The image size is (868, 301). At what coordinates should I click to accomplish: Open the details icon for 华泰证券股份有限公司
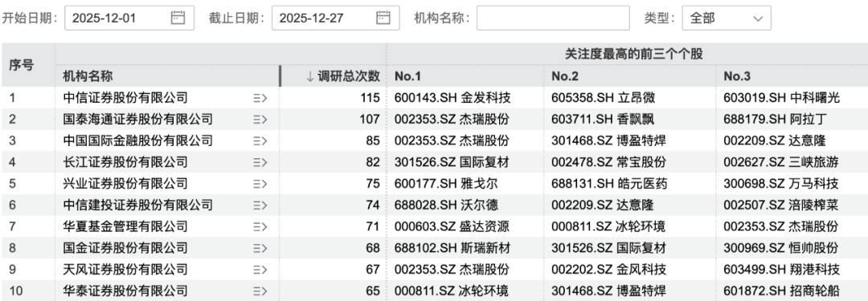[x=260, y=291]
